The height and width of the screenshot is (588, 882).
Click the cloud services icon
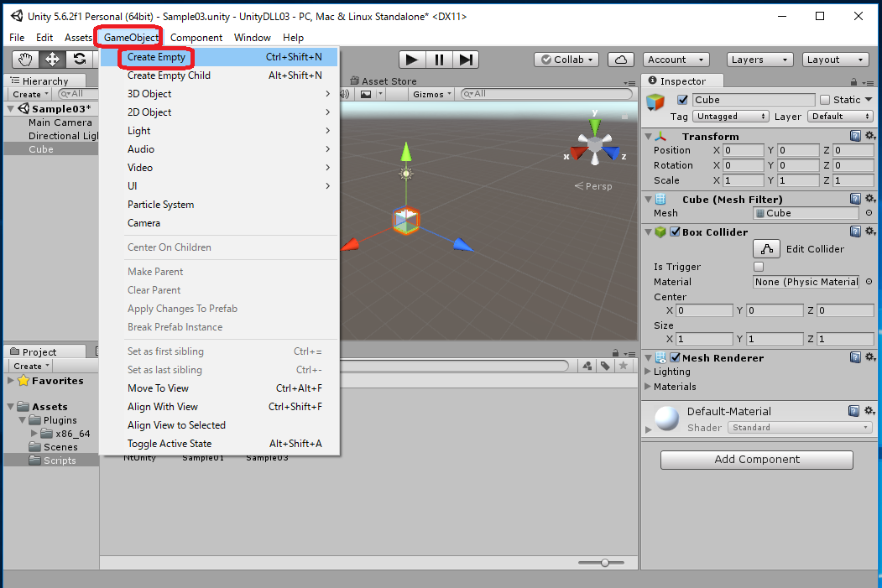[620, 60]
